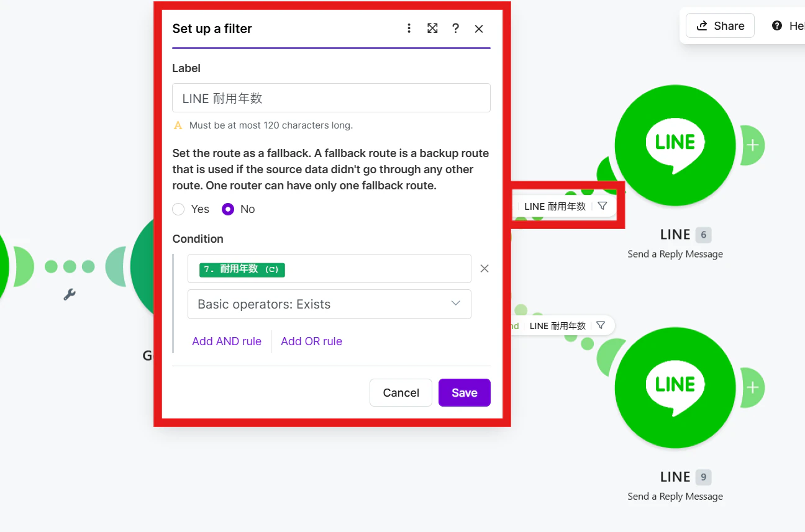Open the Basic operators: Exists dropdown
The image size is (805, 532).
[x=329, y=304]
